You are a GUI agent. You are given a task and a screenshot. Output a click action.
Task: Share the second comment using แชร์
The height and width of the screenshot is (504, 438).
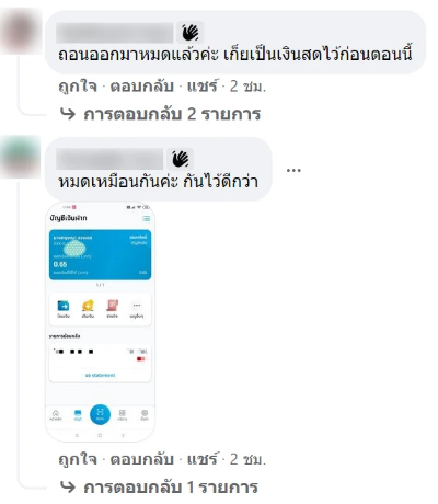[203, 459]
